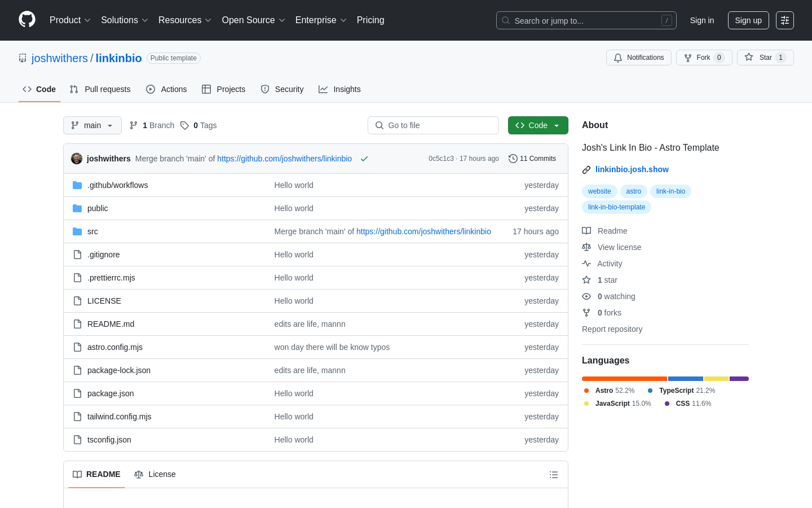This screenshot has width=812, height=508.
Task: Click the GitHub logo icon
Action: (27, 20)
